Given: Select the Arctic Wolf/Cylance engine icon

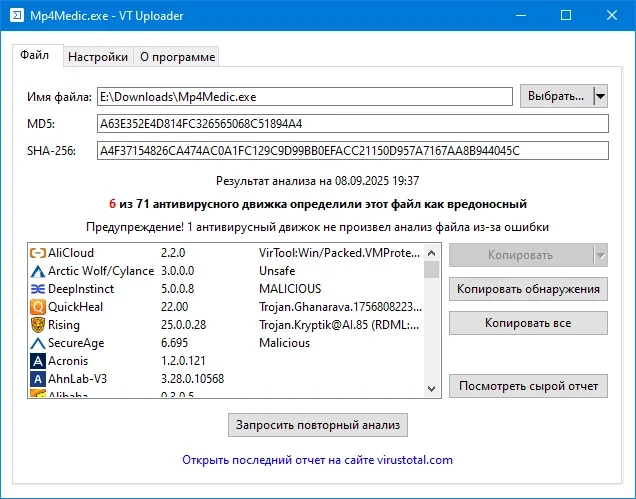Looking at the screenshot, I should (38, 271).
